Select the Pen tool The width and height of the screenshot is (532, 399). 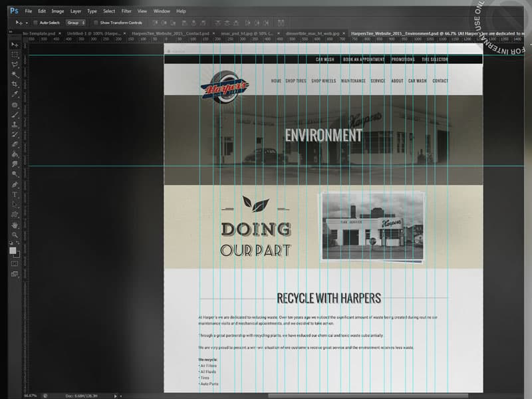tap(15, 185)
